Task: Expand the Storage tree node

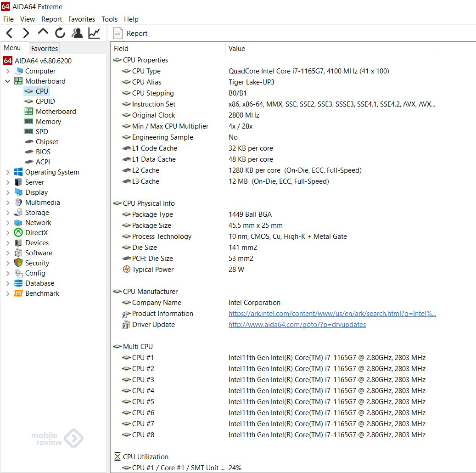Action: point(8,213)
